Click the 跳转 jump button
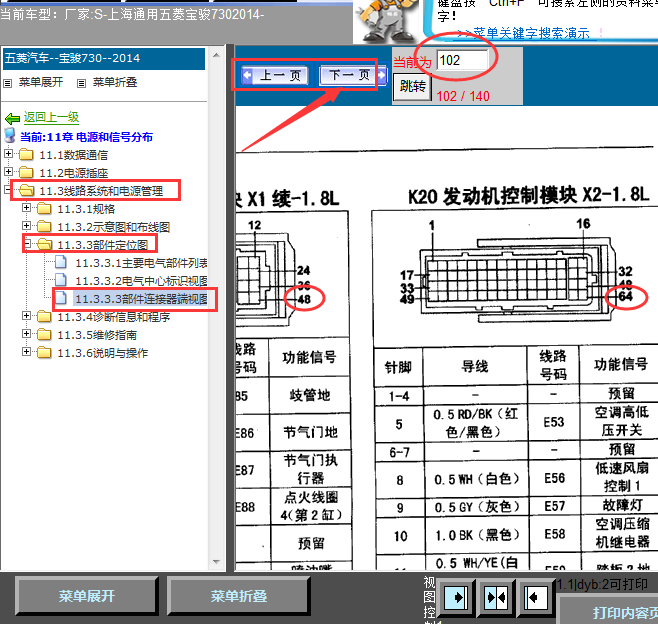658x626 pixels. (413, 86)
